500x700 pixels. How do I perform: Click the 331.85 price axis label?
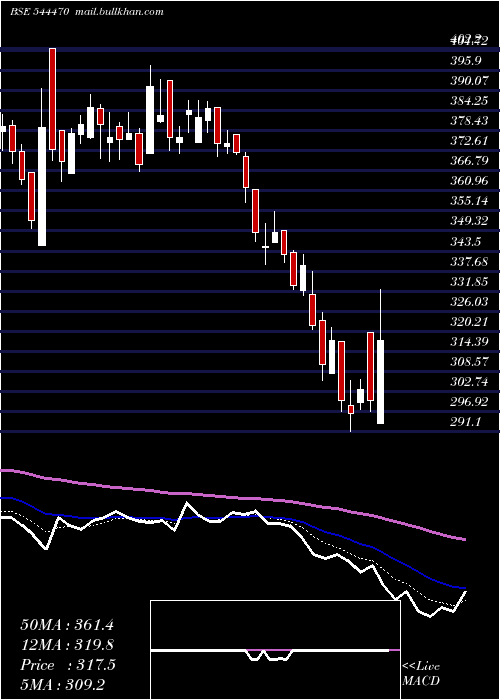tap(469, 282)
